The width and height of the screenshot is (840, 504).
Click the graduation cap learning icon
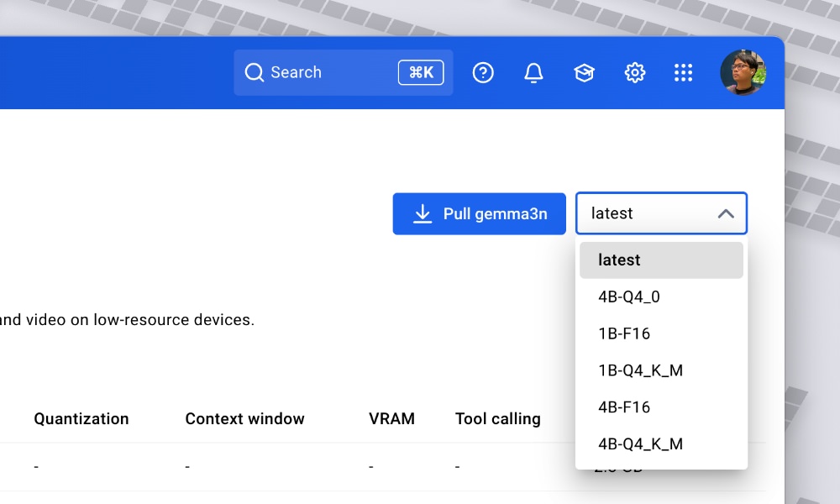(584, 72)
